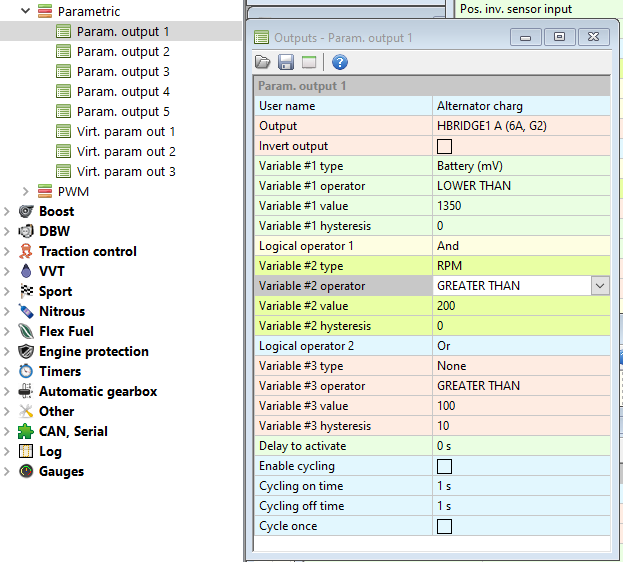Click Variable #2 value 200

[521, 306]
